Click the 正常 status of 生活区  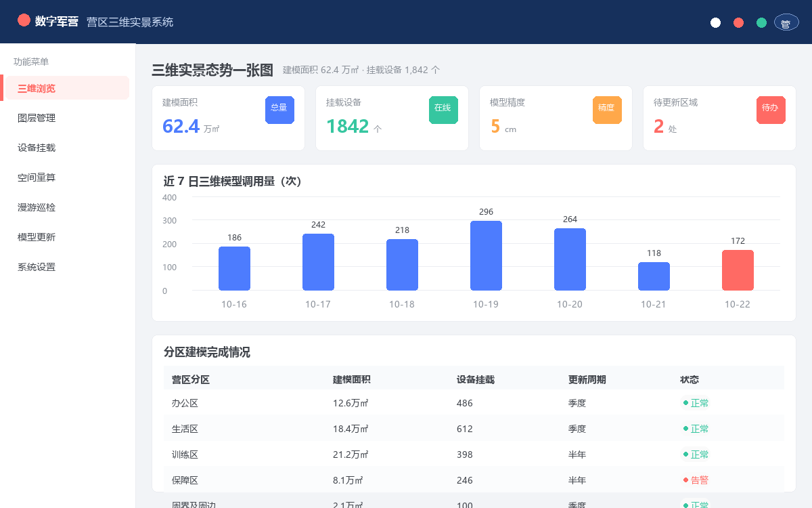[x=696, y=429]
